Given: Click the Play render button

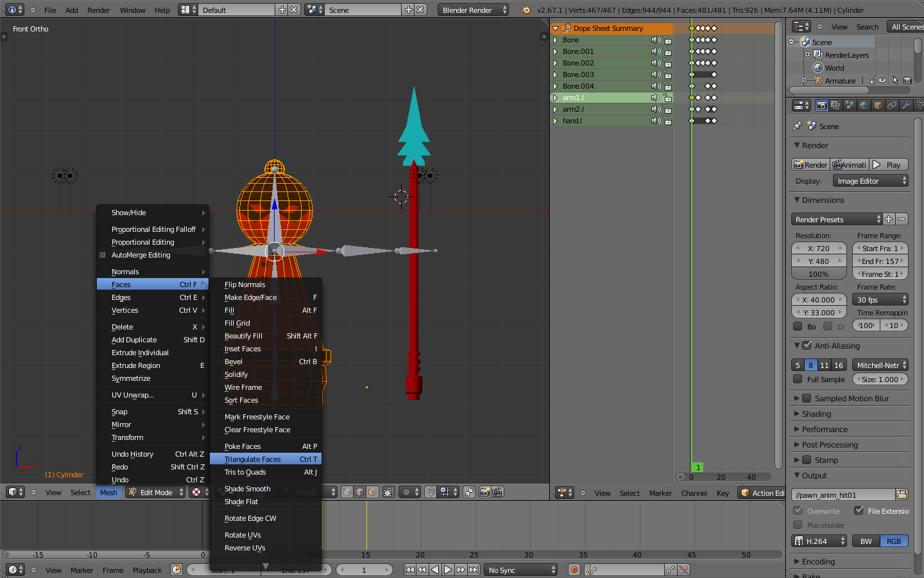Looking at the screenshot, I should pos(889,165).
